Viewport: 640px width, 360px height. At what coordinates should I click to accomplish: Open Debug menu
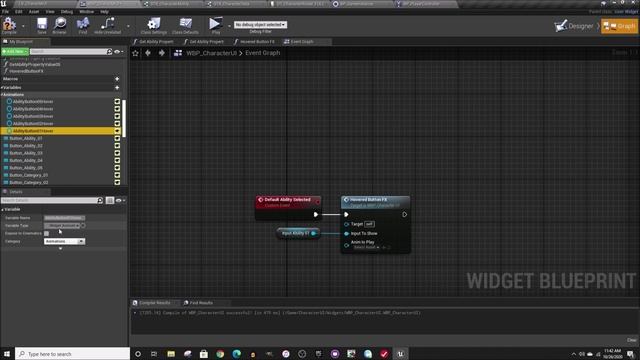[67, 12]
